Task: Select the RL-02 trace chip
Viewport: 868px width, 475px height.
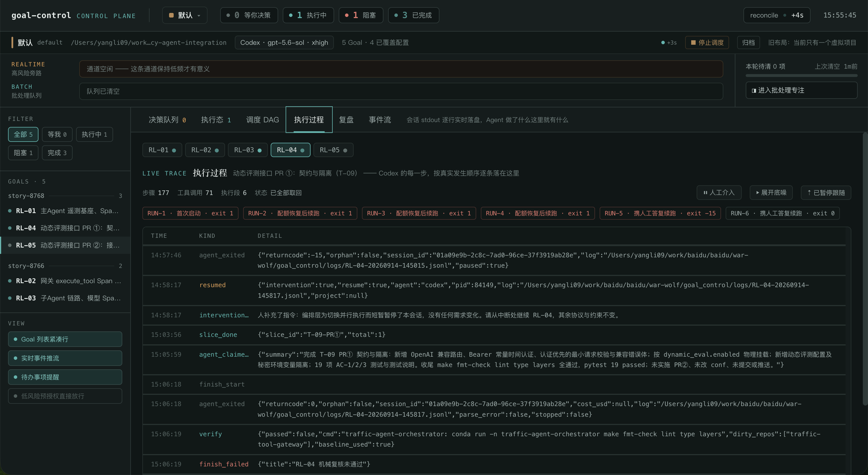Action: (x=205, y=150)
